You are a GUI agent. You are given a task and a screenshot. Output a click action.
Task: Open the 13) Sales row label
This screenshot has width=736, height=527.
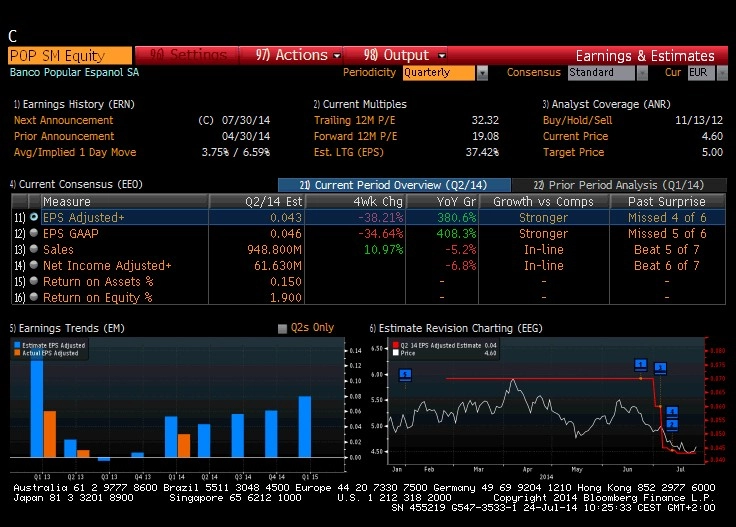(58, 249)
